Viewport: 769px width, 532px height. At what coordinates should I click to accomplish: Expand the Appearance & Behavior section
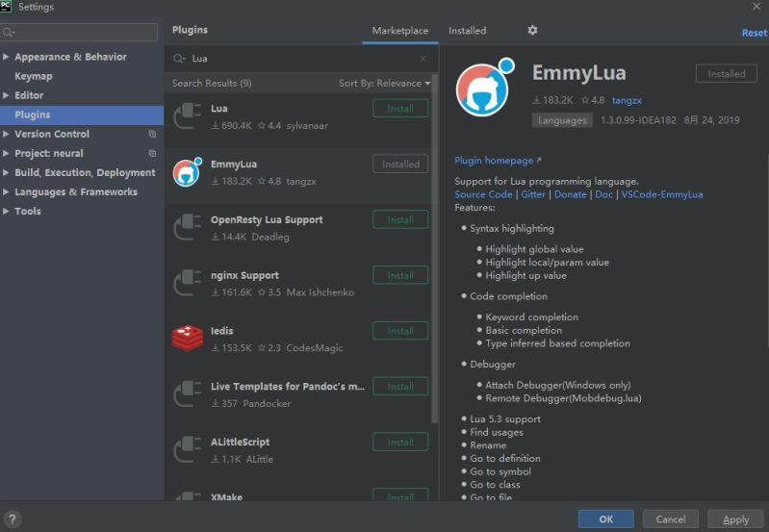pos(6,57)
